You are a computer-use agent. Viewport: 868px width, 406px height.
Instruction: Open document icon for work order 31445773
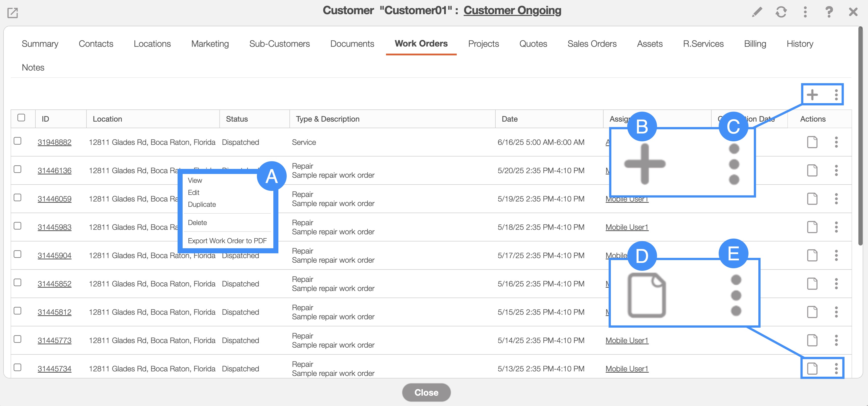point(812,340)
